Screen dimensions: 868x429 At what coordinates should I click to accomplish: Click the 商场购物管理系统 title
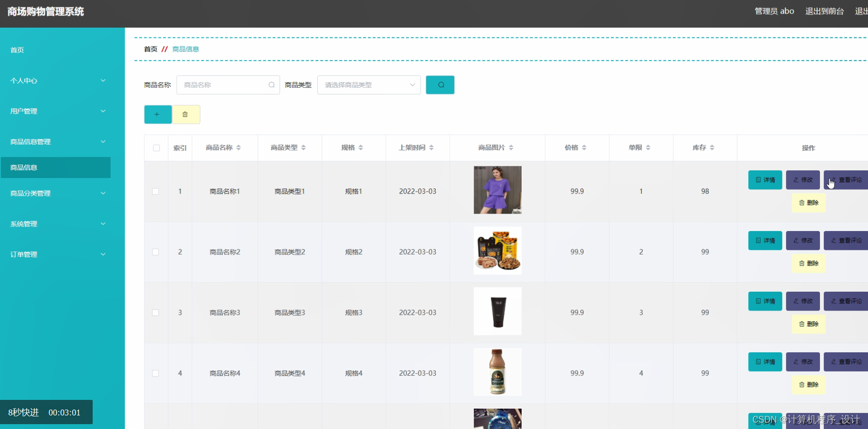pos(46,12)
